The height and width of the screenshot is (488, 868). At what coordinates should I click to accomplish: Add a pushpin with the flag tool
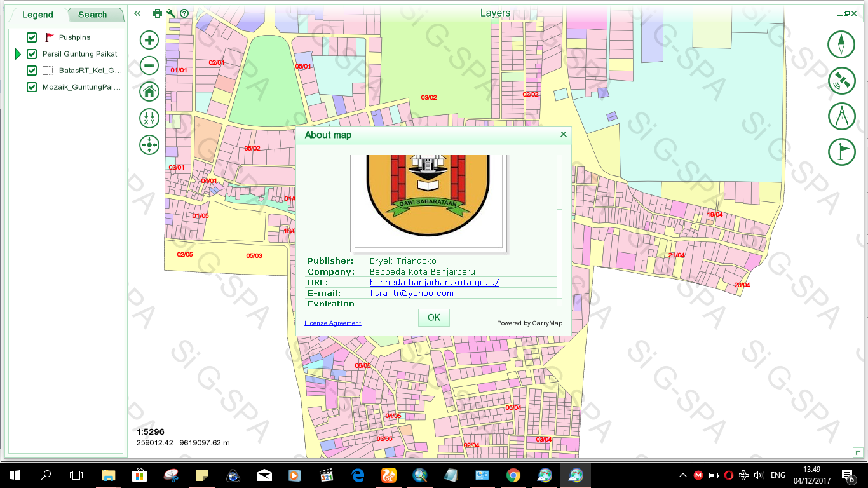[841, 152]
